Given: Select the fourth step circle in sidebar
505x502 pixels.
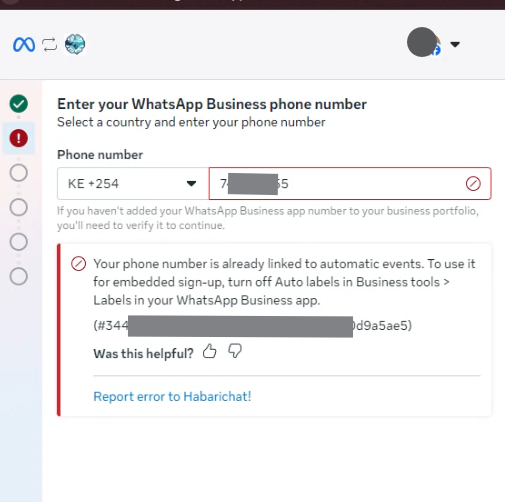Looking at the screenshot, I should click(19, 207).
